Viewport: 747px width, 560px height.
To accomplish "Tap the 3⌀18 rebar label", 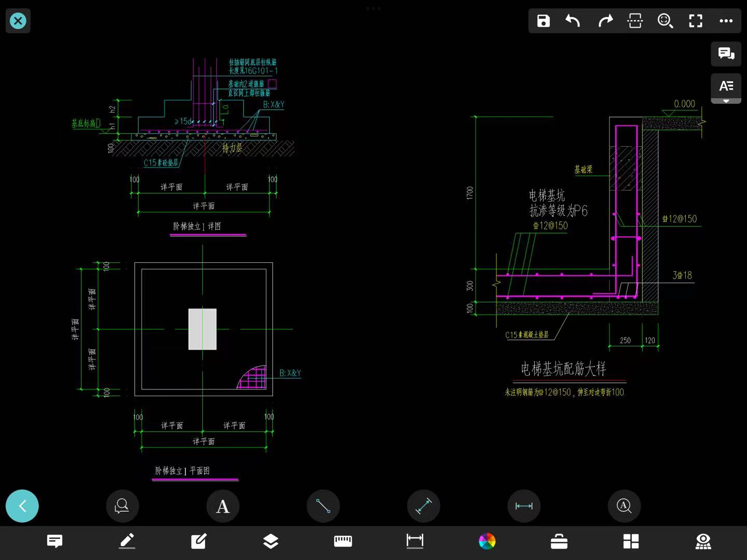I will [x=682, y=275].
